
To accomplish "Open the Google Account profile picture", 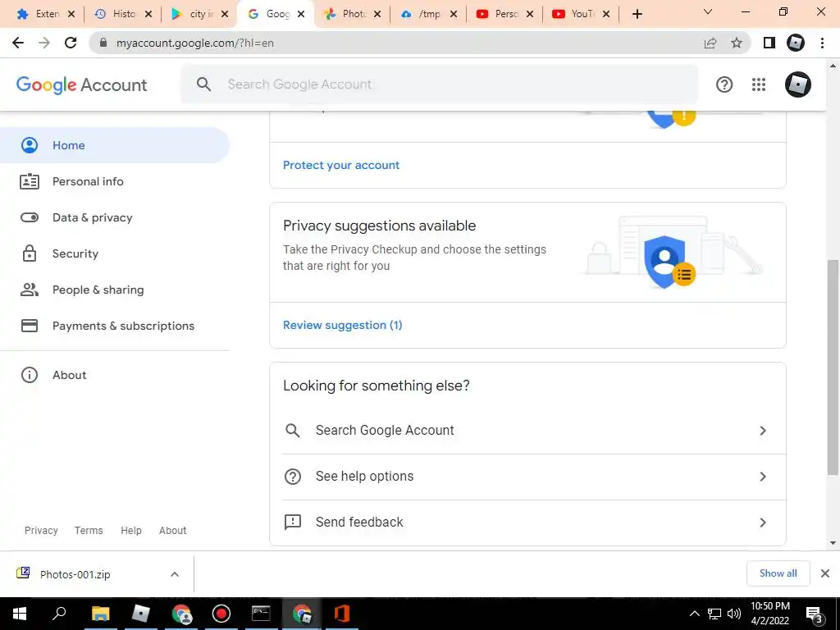I will click(x=797, y=84).
